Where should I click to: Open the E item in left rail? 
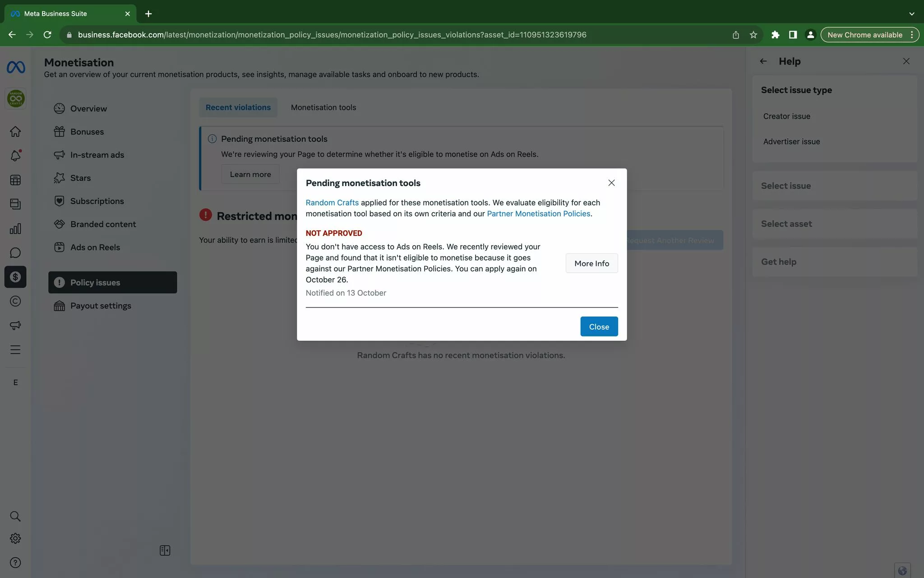(15, 382)
